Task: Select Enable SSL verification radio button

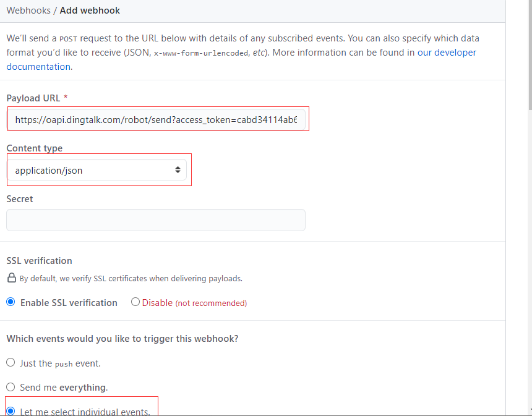Action: [x=11, y=302]
